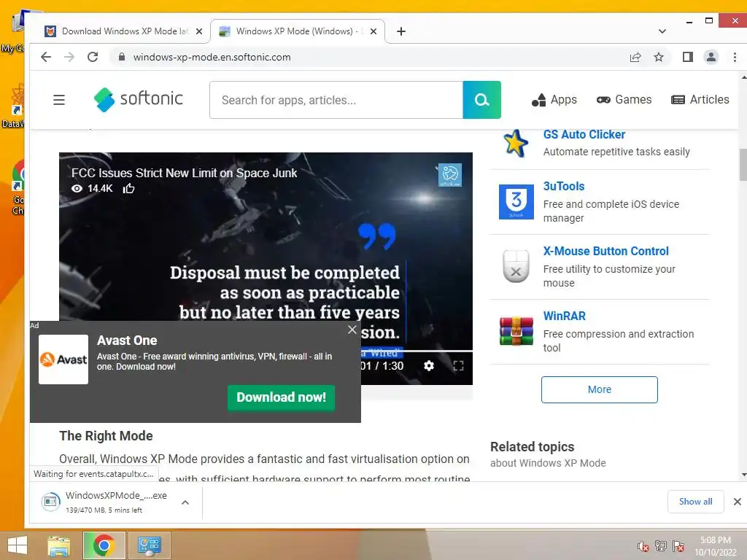Click the address bar URL
Viewport: 747px width, 560px height.
pos(212,57)
